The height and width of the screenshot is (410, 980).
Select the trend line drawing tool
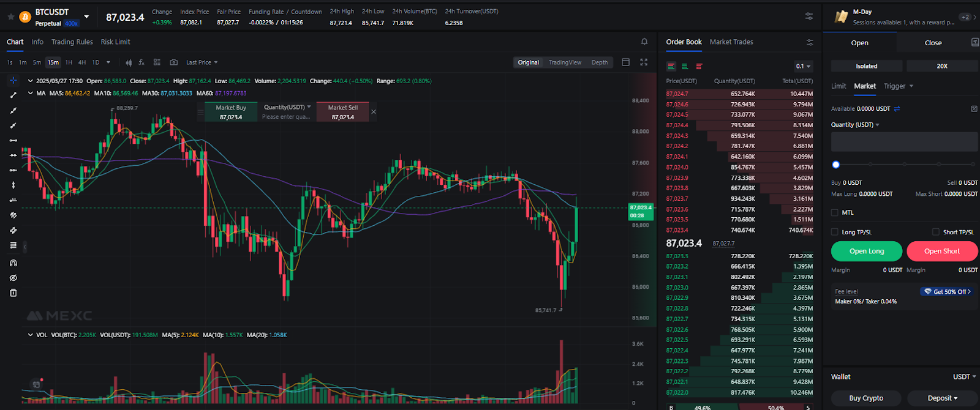pyautogui.click(x=13, y=95)
